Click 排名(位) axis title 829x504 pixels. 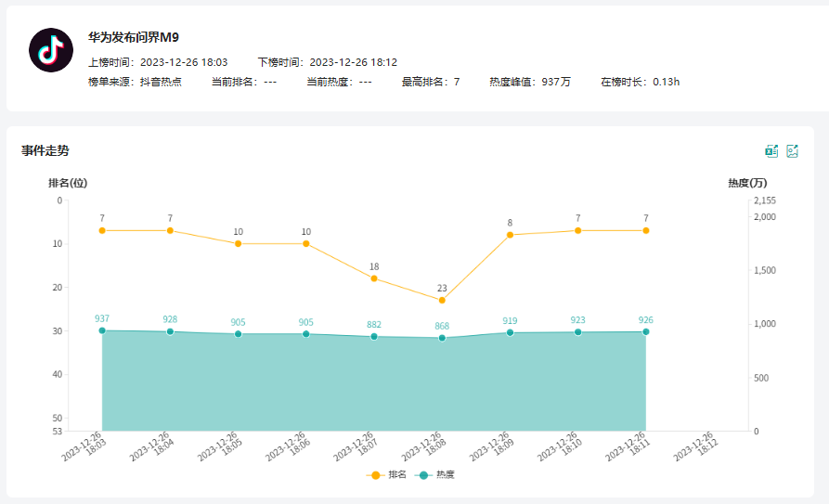pos(68,183)
